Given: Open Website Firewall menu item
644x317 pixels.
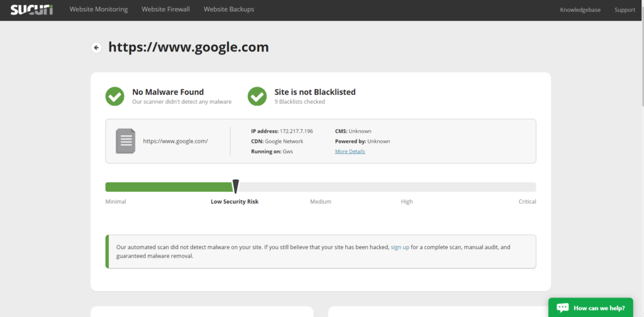Looking at the screenshot, I should [x=165, y=9].
